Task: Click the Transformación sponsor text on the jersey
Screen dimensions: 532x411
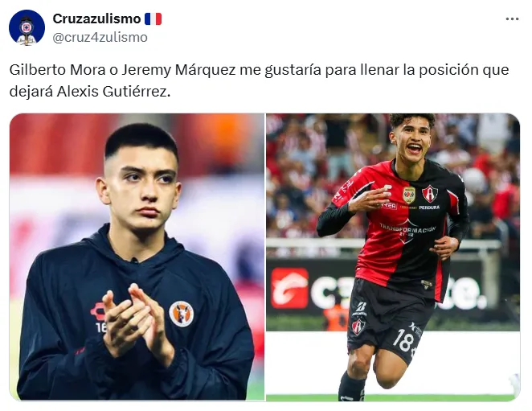Action: (407, 228)
